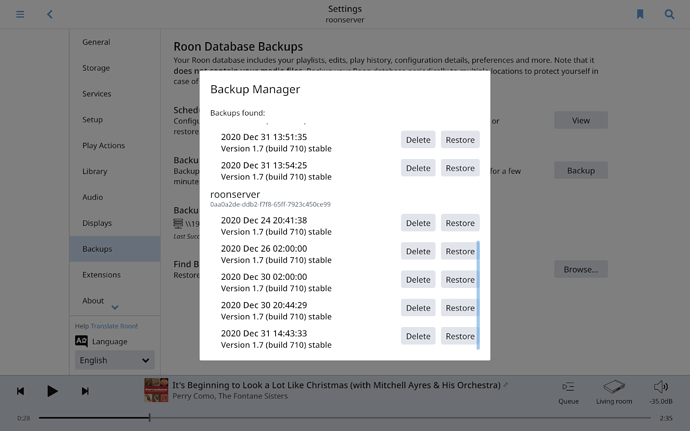Open volume control speaker icon
The image size is (690, 431).
[661, 387]
